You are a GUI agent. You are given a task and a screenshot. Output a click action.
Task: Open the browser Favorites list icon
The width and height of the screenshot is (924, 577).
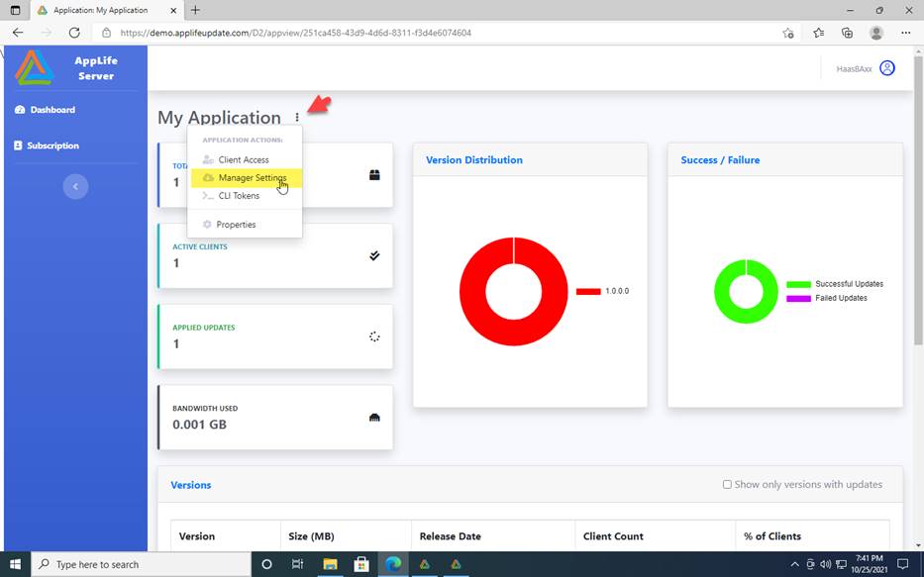pos(818,33)
